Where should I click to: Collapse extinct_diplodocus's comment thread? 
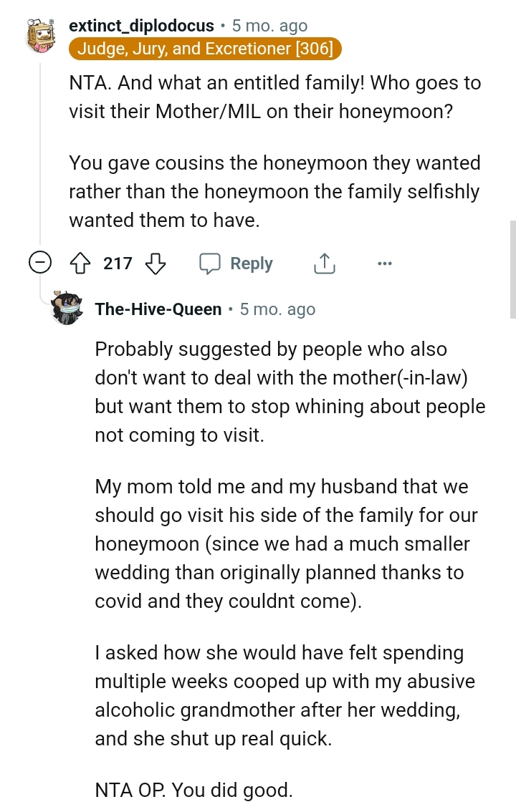point(41,263)
